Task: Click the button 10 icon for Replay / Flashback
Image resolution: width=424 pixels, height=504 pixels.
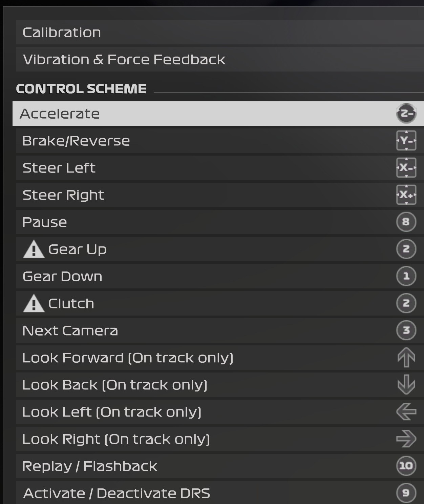Action: click(406, 466)
